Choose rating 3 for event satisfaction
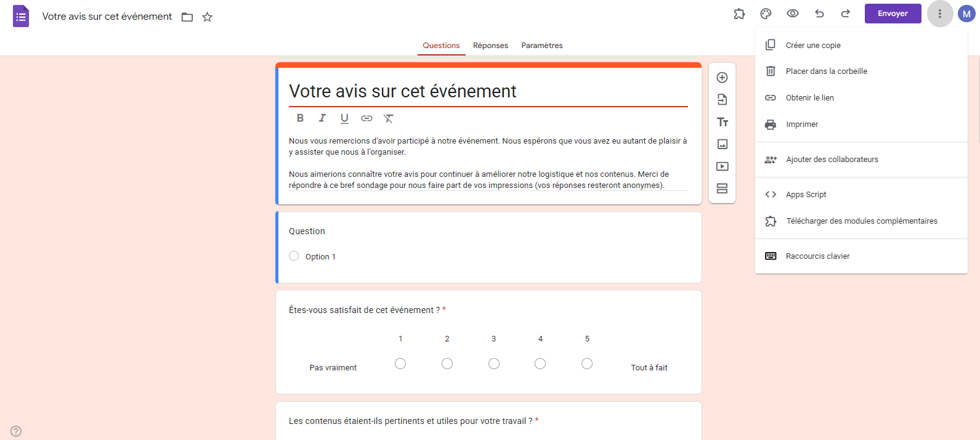 tap(494, 364)
